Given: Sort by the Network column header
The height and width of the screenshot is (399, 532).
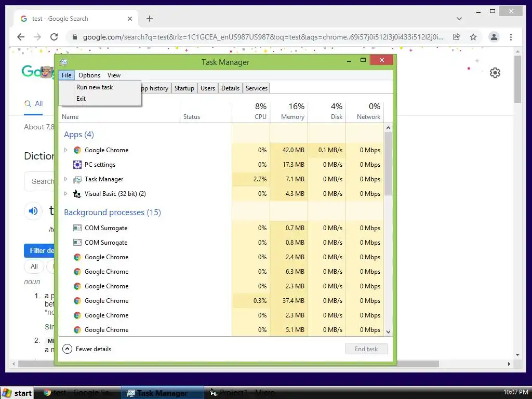Looking at the screenshot, I should (365, 112).
